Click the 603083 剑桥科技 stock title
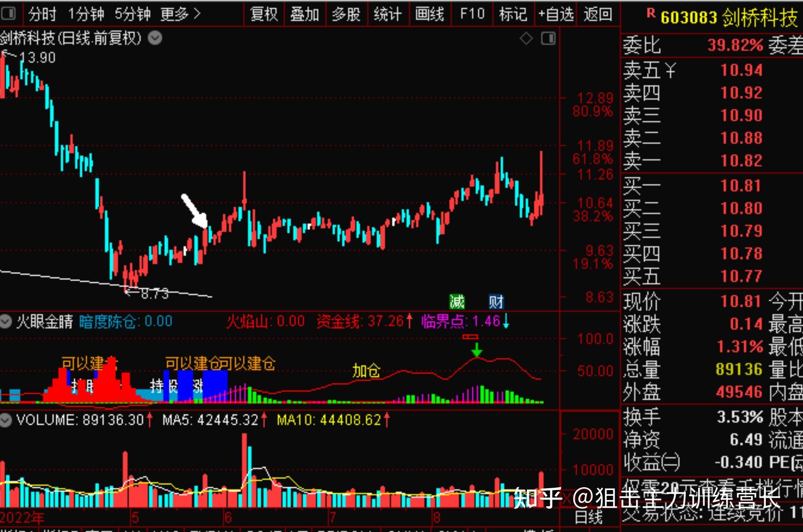The height and width of the screenshot is (532, 803). pyautogui.click(x=729, y=18)
